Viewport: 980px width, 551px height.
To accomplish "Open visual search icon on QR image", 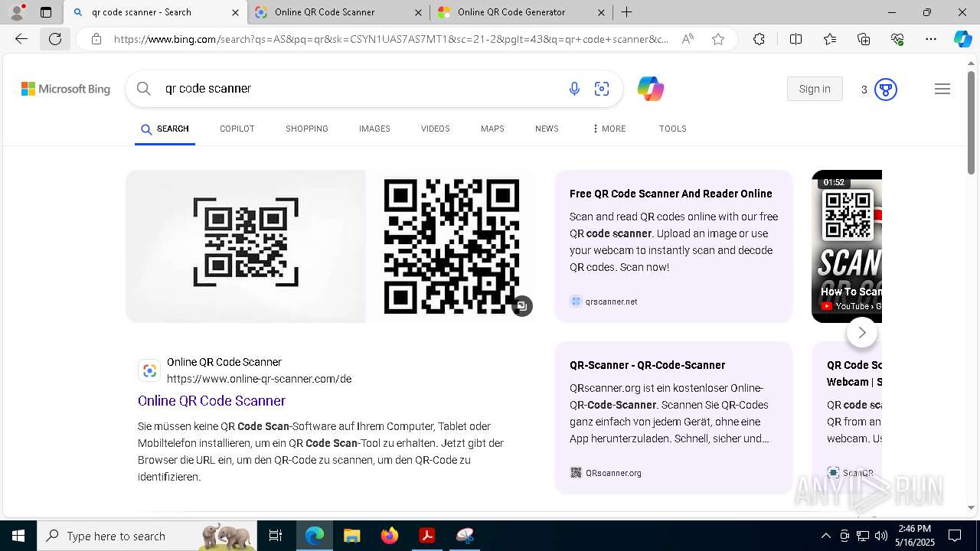I will coord(521,306).
